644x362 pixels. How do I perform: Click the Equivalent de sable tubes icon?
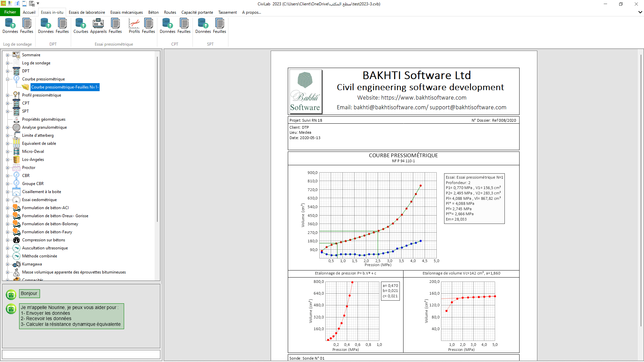coord(16,143)
